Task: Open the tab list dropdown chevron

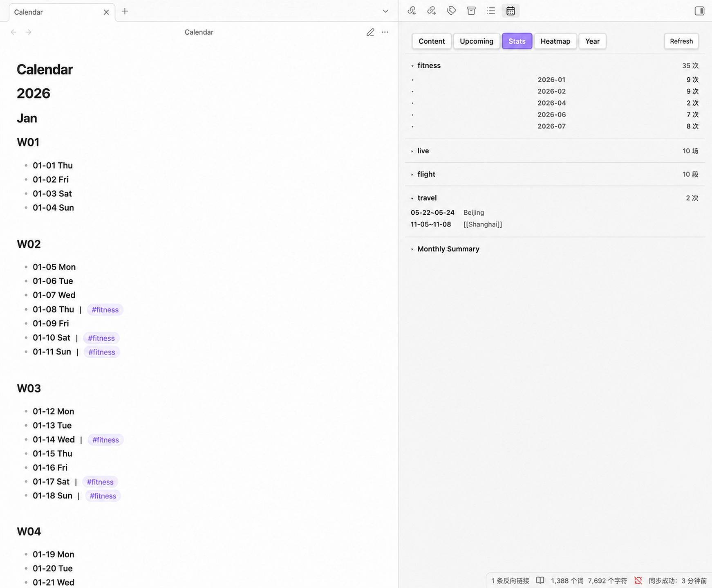Action: pos(385,11)
